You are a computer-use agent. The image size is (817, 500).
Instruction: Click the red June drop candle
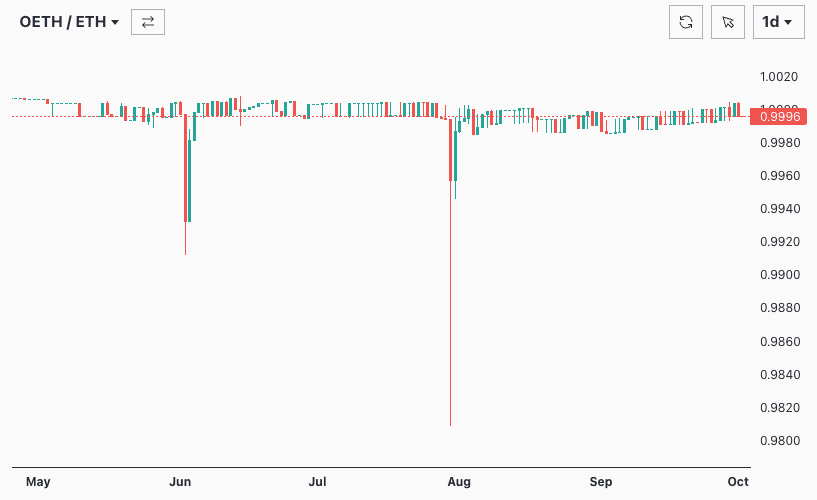tap(186, 170)
